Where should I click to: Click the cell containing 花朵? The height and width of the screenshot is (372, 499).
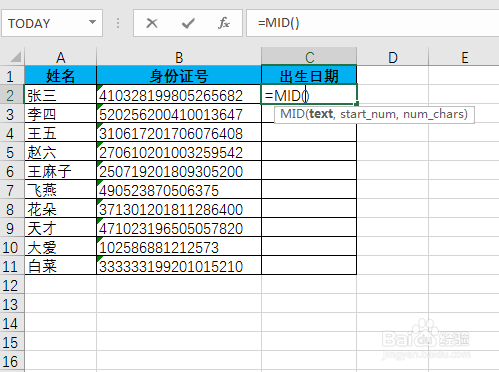[x=60, y=209]
